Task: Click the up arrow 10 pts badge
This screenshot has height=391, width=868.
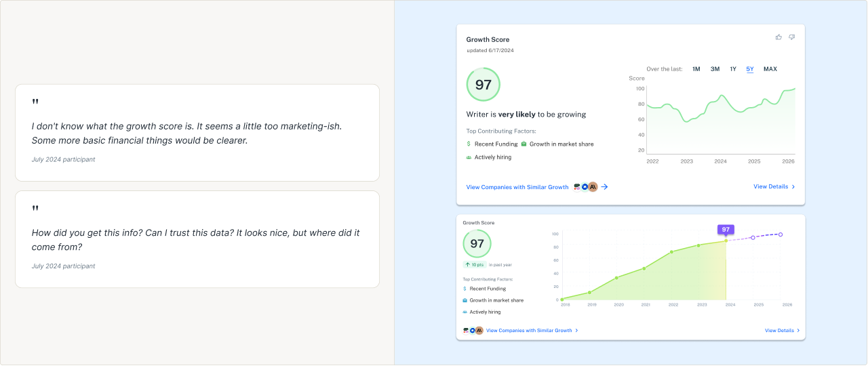Action: pos(474,265)
